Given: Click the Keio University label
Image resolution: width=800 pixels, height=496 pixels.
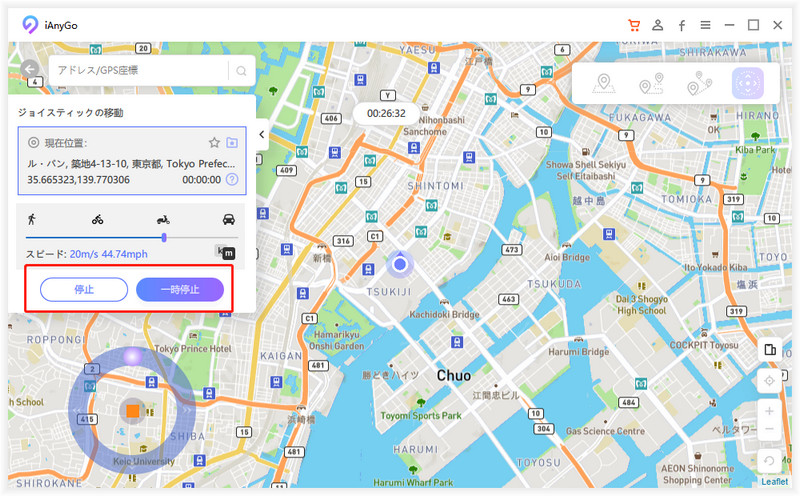Looking at the screenshot, I should [144, 461].
